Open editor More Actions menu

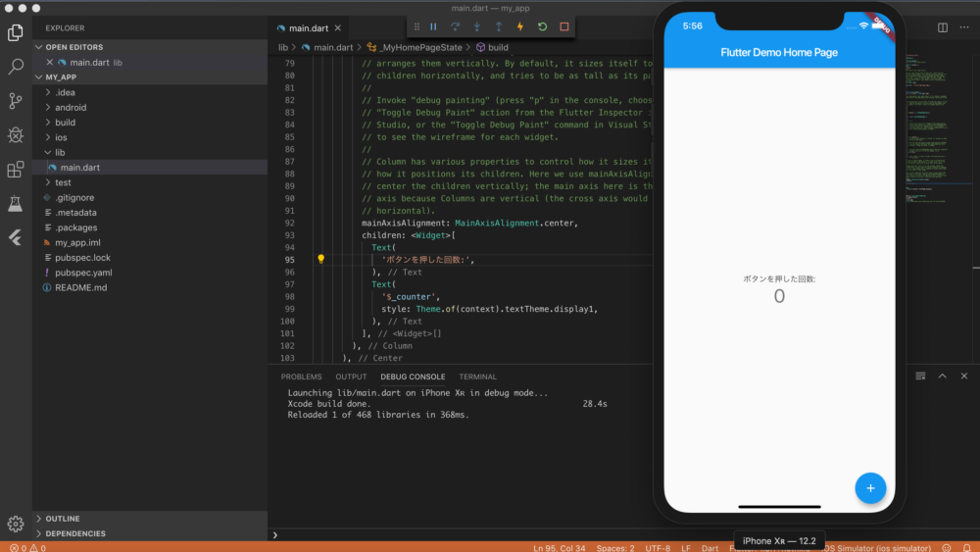pyautogui.click(x=964, y=27)
